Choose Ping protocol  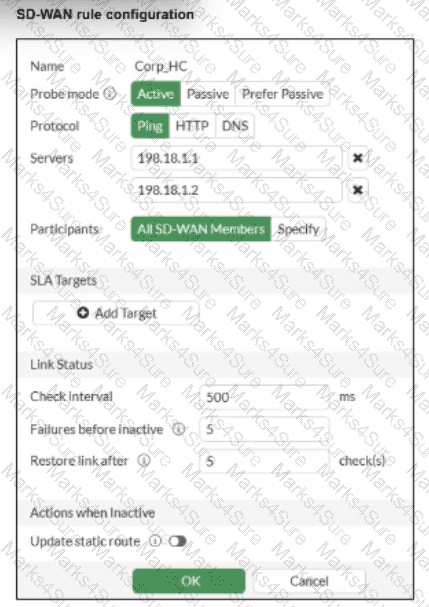click(150, 126)
